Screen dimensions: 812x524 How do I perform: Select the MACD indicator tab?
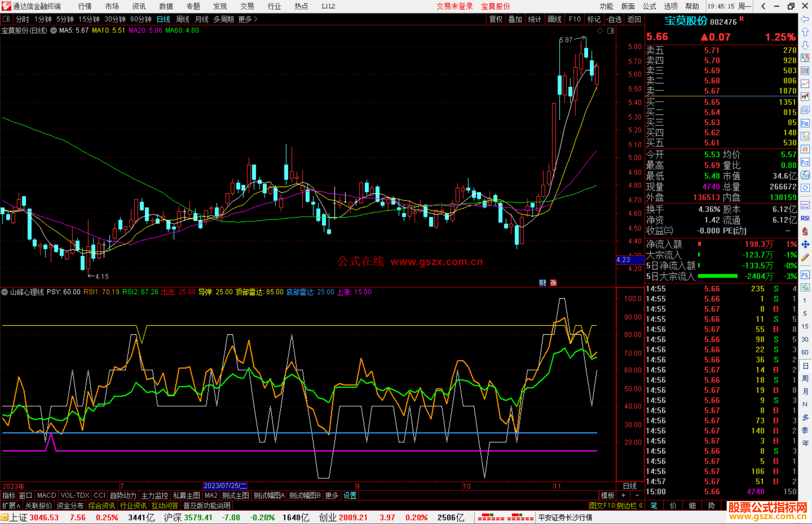pos(47,495)
